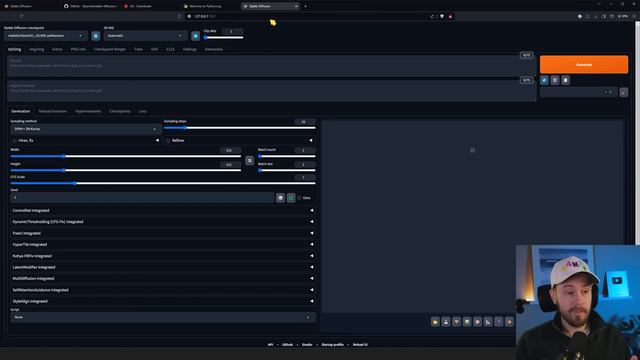
Task: Click into the Seed input field
Action: pyautogui.click(x=142, y=198)
